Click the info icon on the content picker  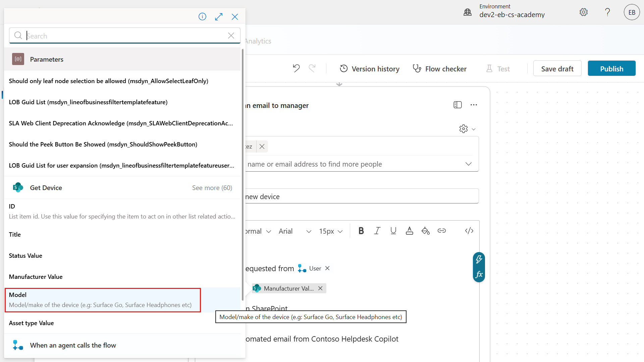coord(202,16)
